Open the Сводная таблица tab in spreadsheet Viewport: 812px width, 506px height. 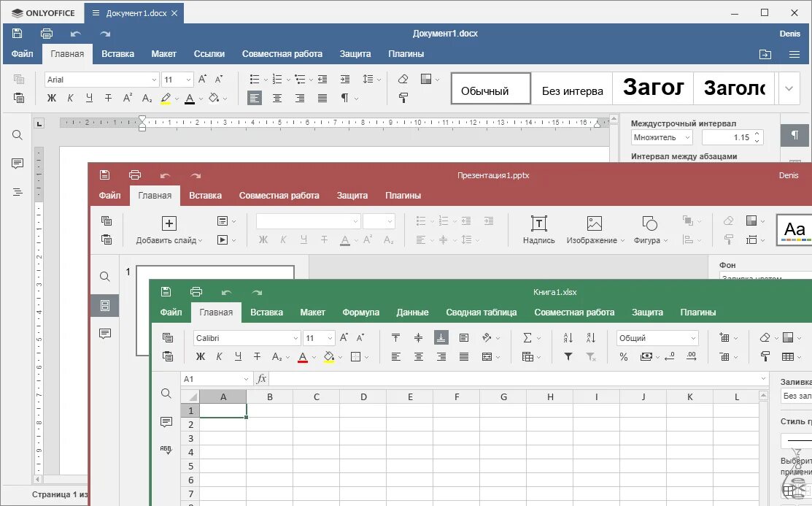(481, 312)
